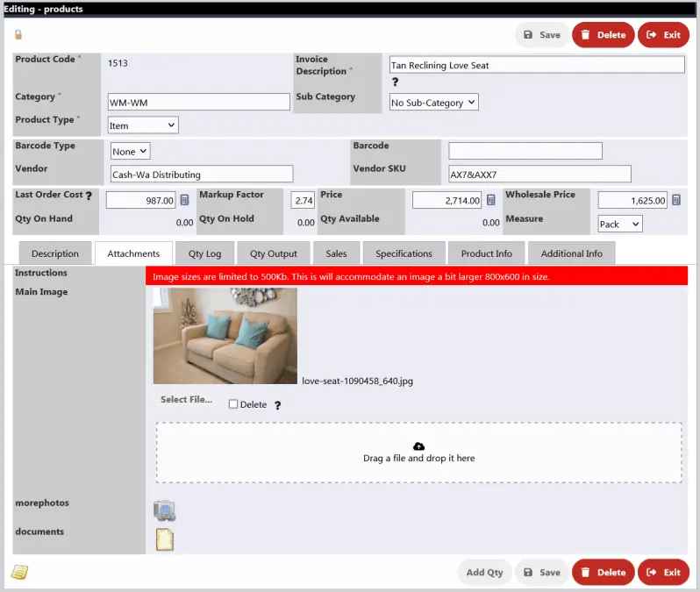Click into the Vendor SKU field

point(539,174)
